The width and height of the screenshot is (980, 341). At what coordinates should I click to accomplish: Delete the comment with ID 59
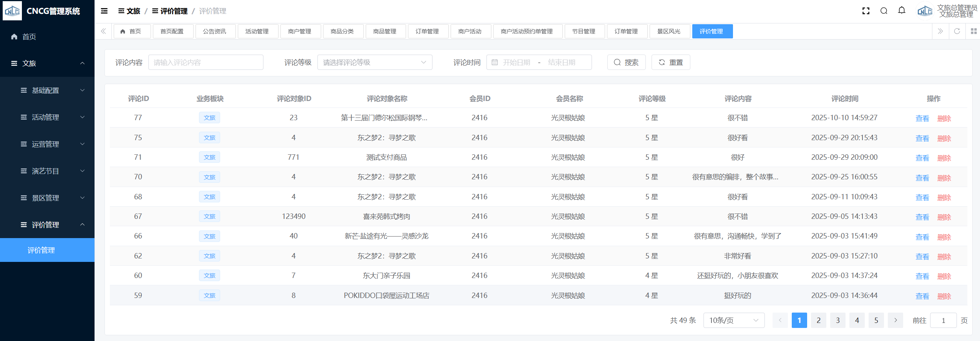click(x=944, y=296)
